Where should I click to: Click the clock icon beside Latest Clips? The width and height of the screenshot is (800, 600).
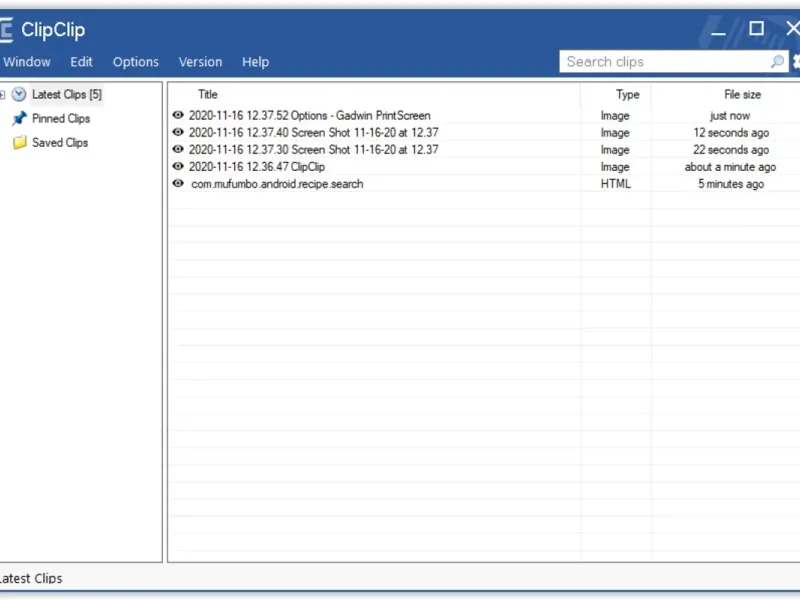19,94
